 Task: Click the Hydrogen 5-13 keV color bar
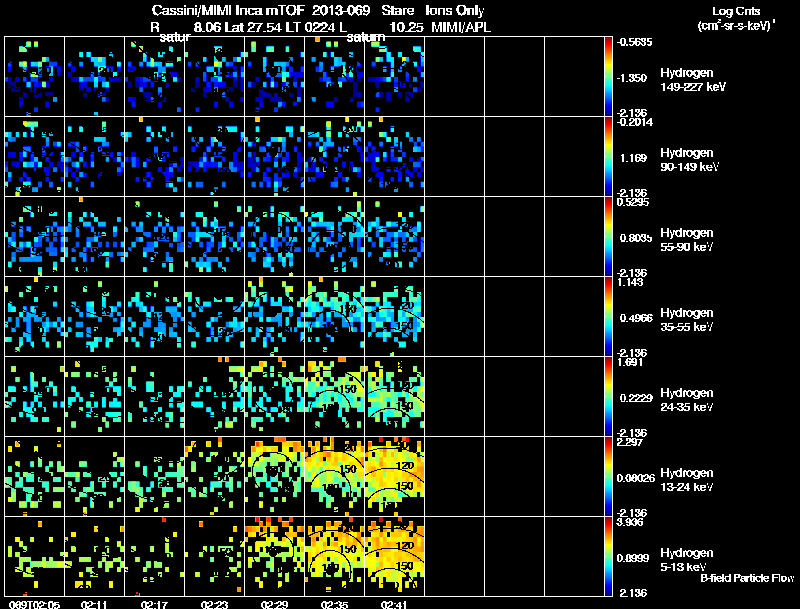pos(608,556)
